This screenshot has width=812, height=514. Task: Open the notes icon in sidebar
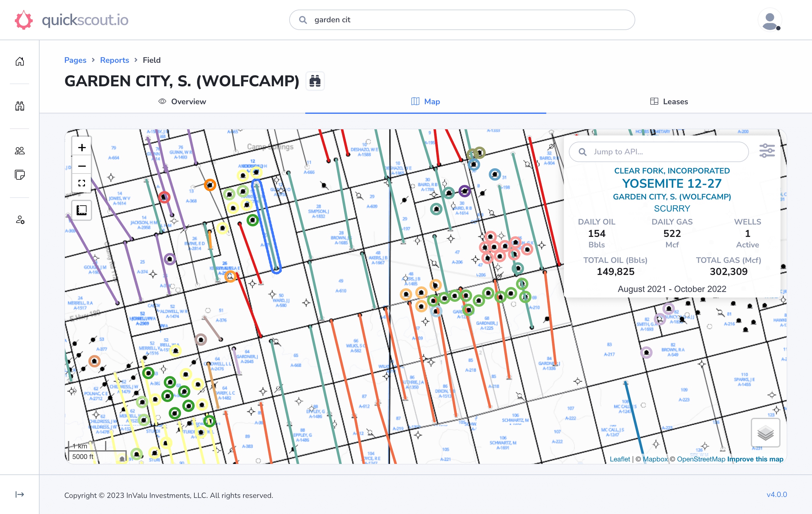coord(20,175)
